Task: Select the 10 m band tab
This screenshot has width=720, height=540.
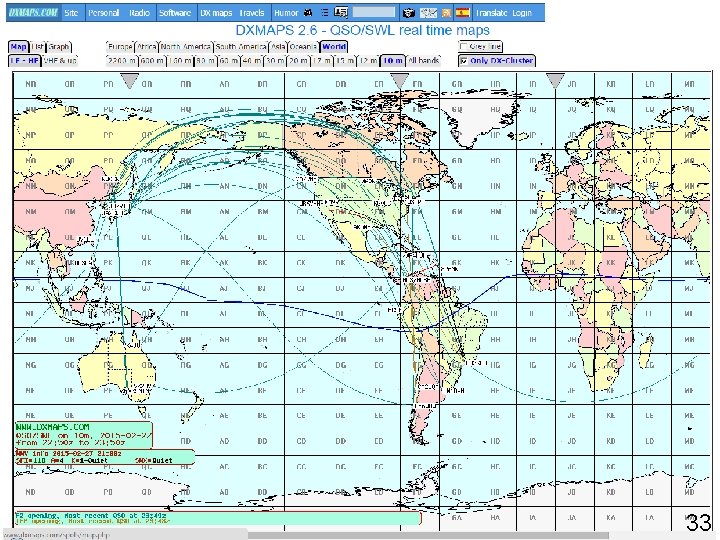Action: point(393,61)
